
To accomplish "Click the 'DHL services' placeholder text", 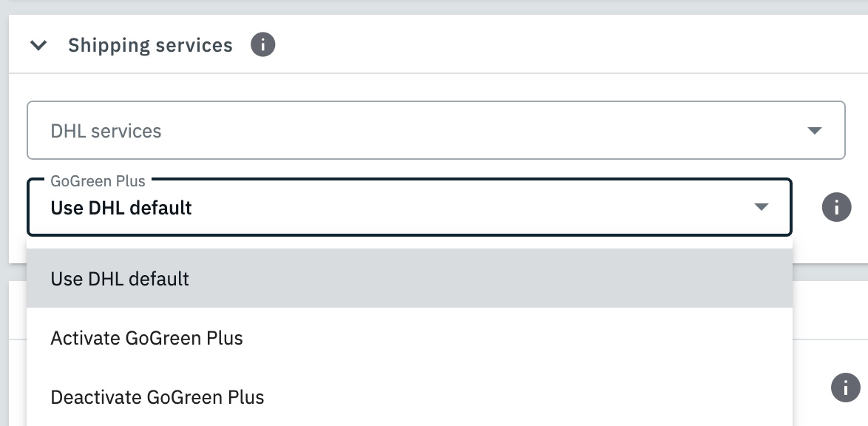I will tap(106, 131).
